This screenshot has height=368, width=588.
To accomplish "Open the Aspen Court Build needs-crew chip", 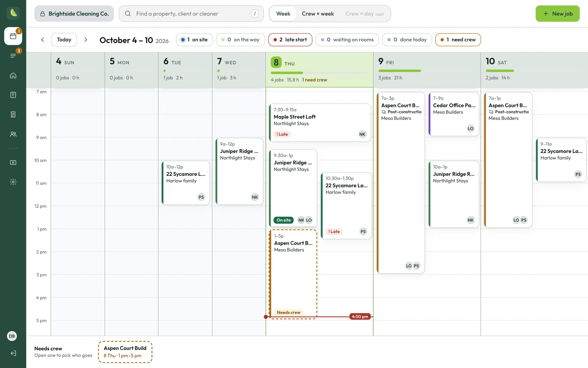I will coord(125,352).
